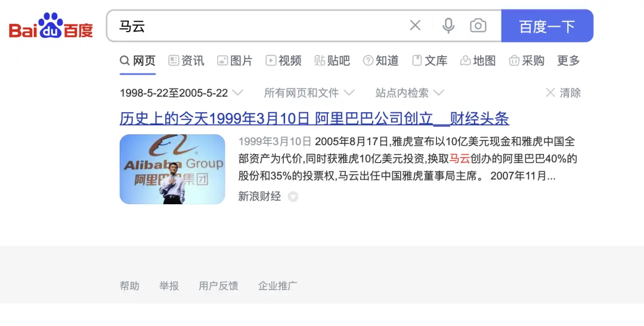The width and height of the screenshot is (644, 326).
Task: Open the 历史上的今天 Alibaba result link
Action: (x=314, y=118)
